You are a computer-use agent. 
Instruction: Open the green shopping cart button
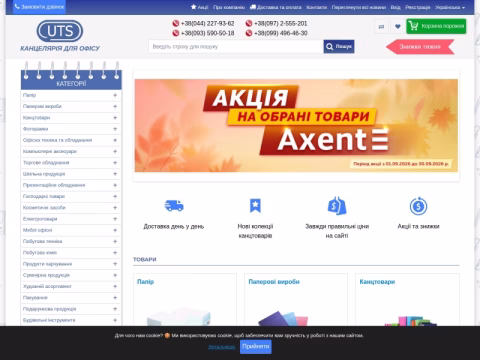tap(436, 26)
